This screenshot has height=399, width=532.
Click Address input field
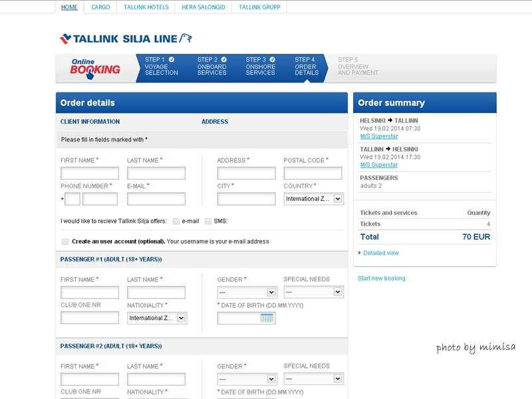(246, 173)
